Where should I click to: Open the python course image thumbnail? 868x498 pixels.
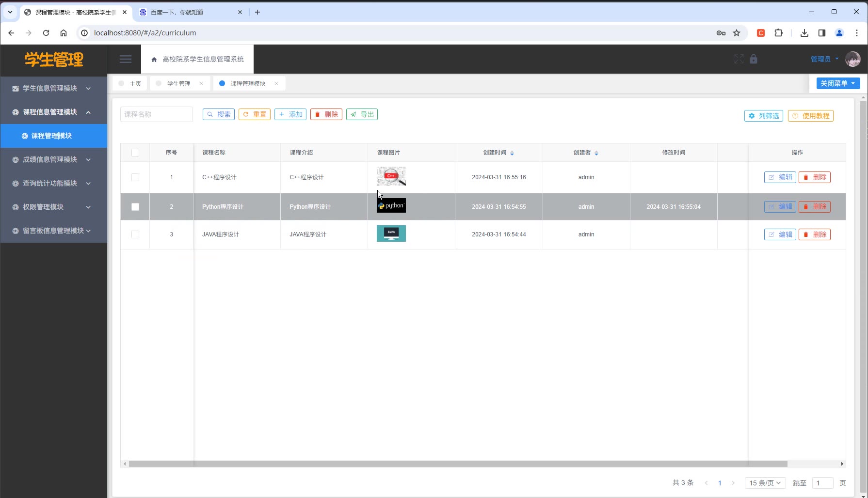(x=391, y=205)
